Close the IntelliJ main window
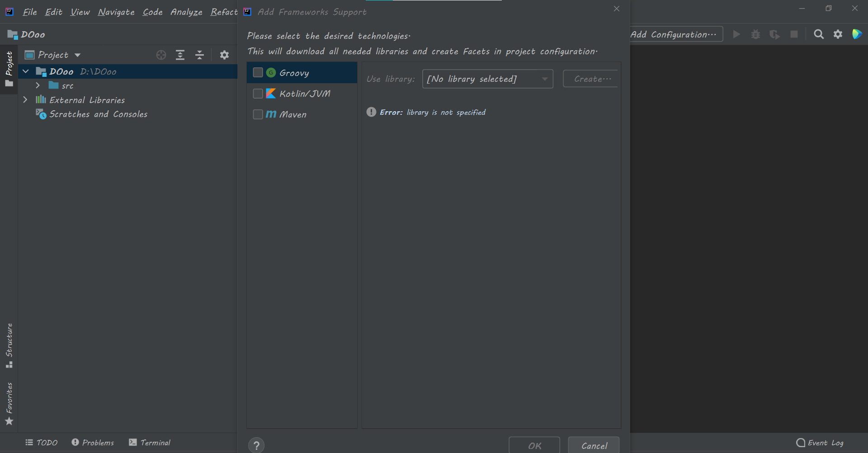This screenshot has height=453, width=868. point(855,9)
